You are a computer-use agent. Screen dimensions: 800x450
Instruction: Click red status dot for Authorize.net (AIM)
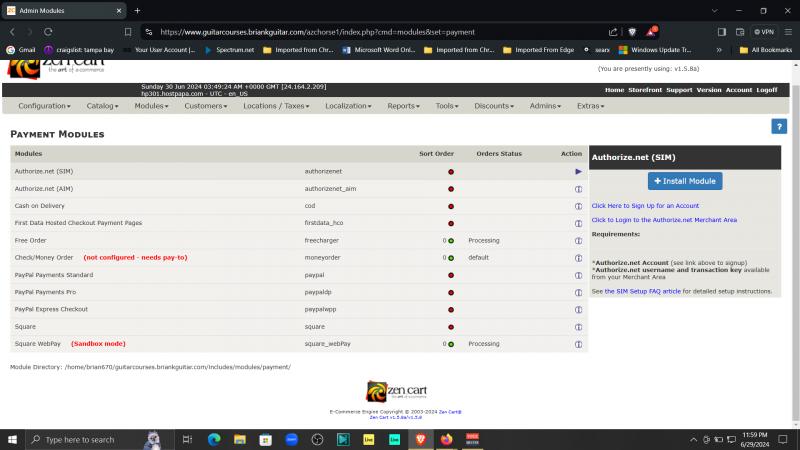click(x=451, y=189)
